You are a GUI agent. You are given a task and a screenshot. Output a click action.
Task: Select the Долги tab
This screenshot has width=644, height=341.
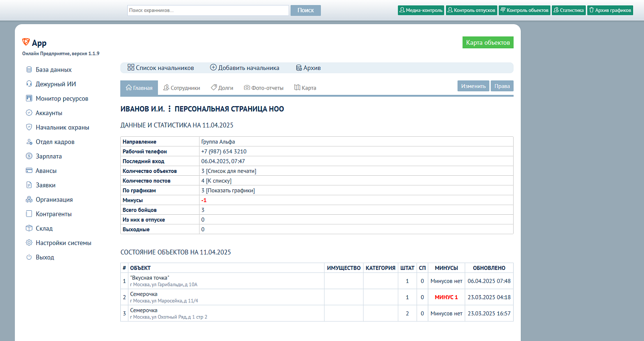click(x=222, y=88)
